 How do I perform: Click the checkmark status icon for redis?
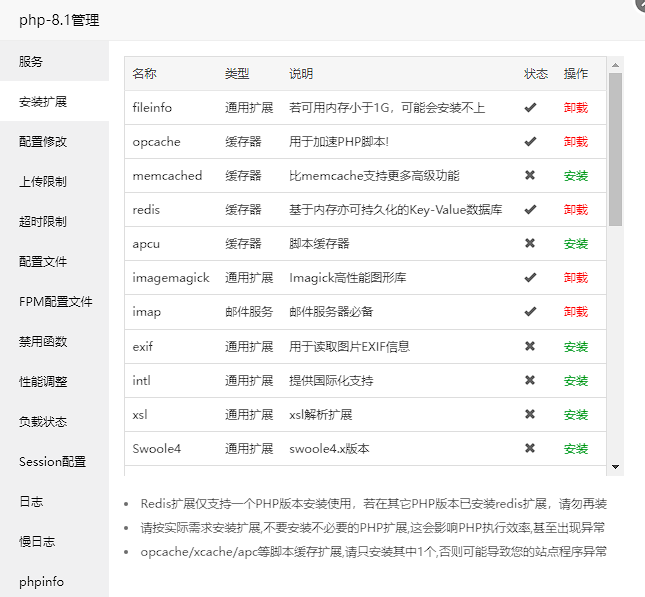530,209
